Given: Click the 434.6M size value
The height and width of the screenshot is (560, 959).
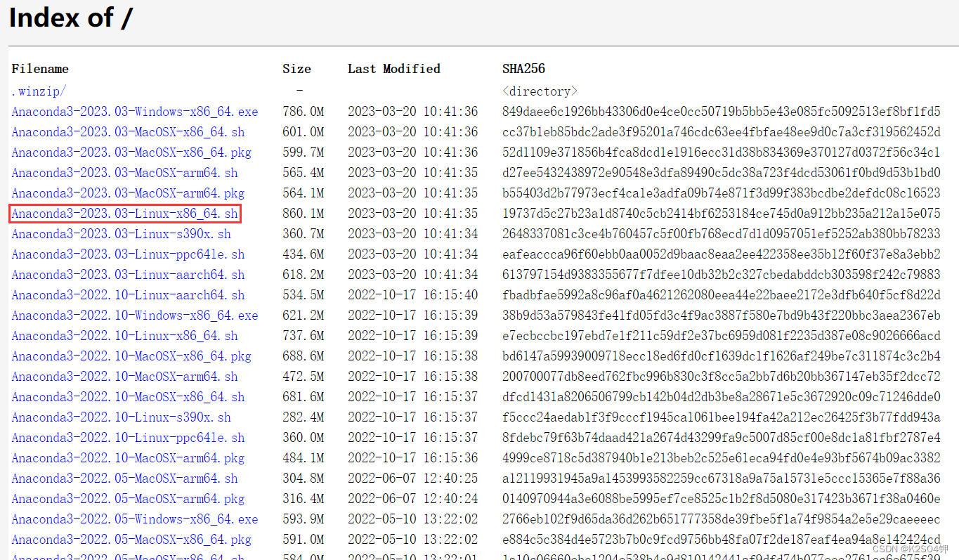Looking at the screenshot, I should [x=303, y=254].
